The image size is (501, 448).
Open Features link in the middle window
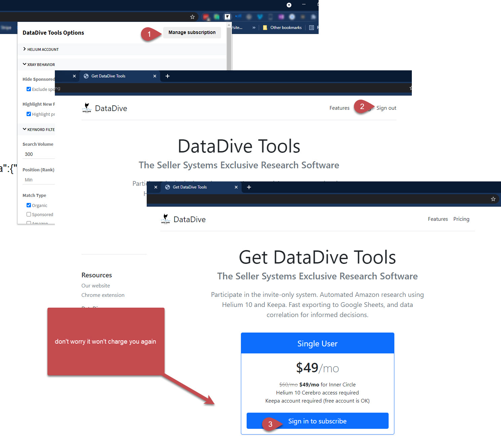[x=339, y=108]
